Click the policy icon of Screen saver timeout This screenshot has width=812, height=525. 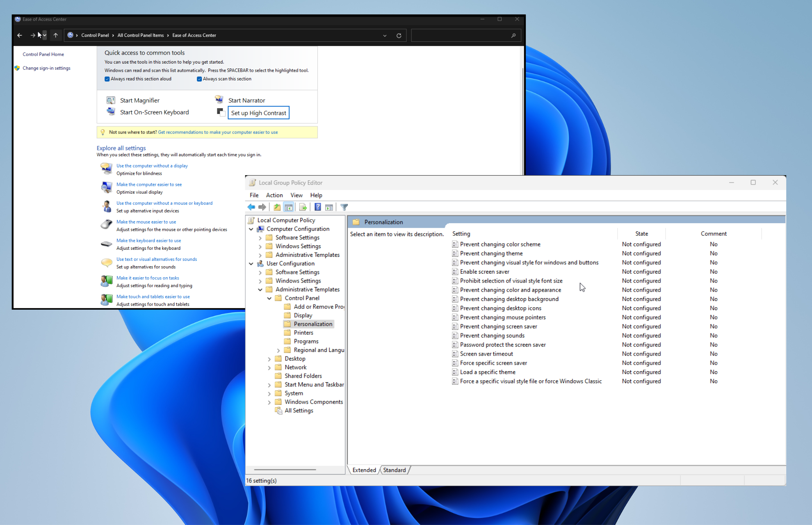pyautogui.click(x=455, y=354)
